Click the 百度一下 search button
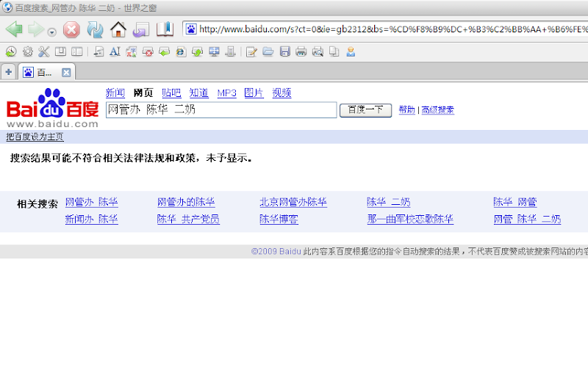 coord(365,110)
